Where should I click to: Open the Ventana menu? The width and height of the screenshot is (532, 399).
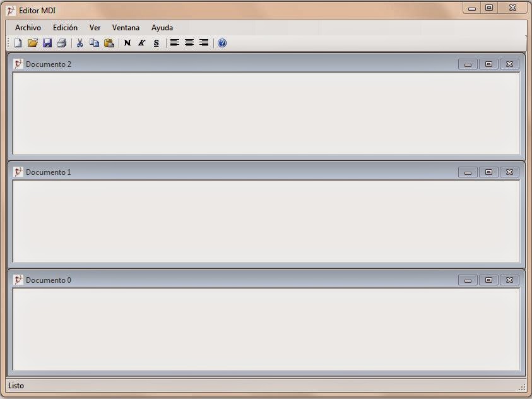click(x=126, y=28)
